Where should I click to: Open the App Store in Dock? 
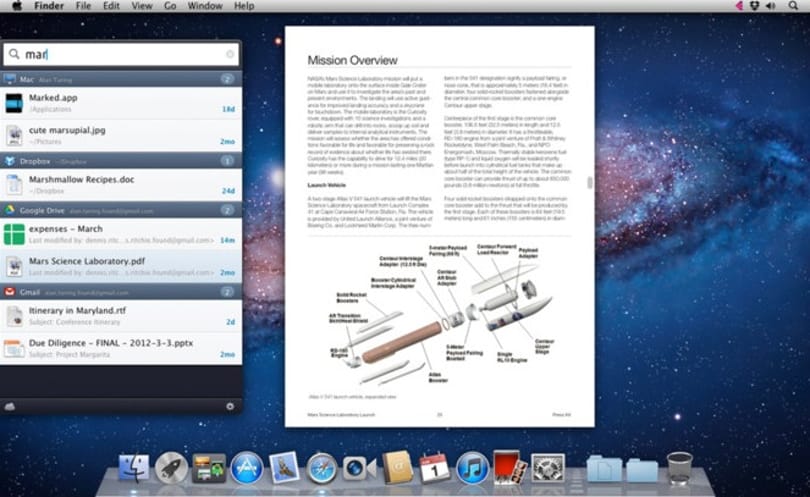click(246, 469)
